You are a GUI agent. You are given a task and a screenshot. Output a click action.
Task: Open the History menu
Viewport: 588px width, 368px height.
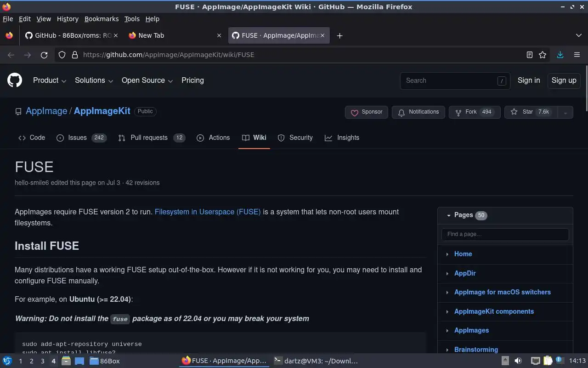(x=68, y=19)
